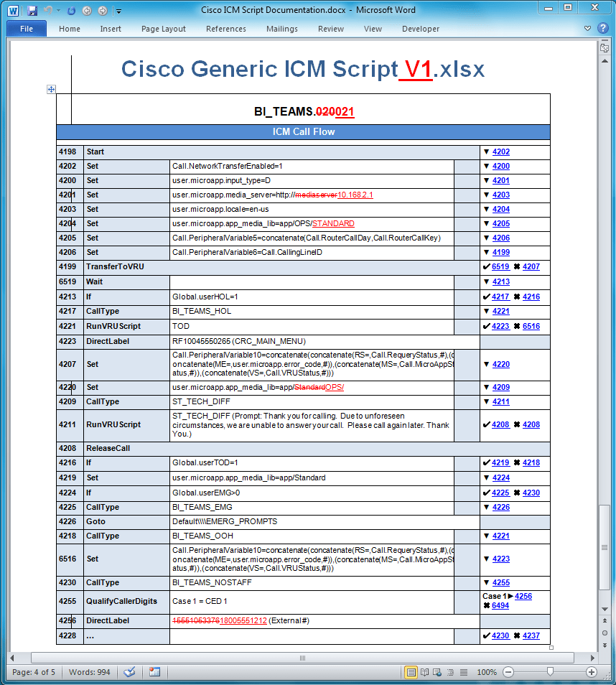Click the Back navigation arrow icon
This screenshot has width=616, height=685.
tap(87, 11)
